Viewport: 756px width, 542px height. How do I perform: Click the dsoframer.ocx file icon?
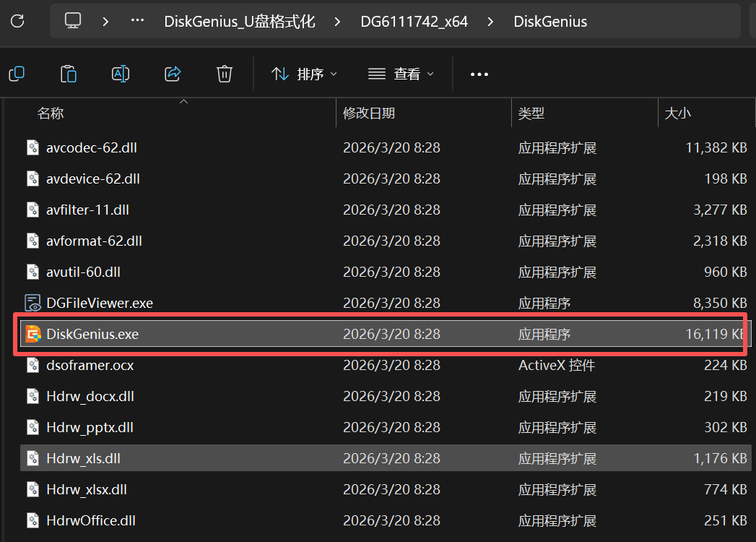pos(32,366)
